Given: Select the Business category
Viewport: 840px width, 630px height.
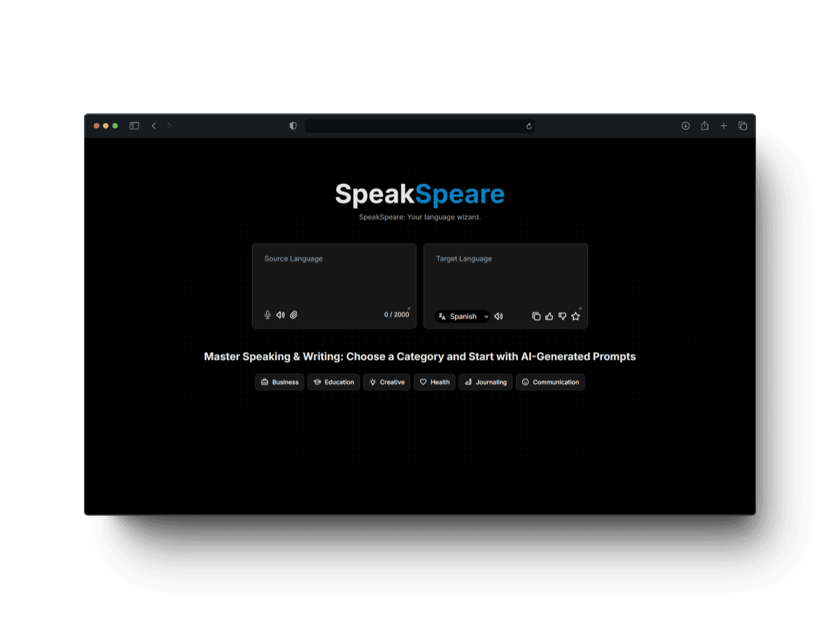Looking at the screenshot, I should coord(279,382).
